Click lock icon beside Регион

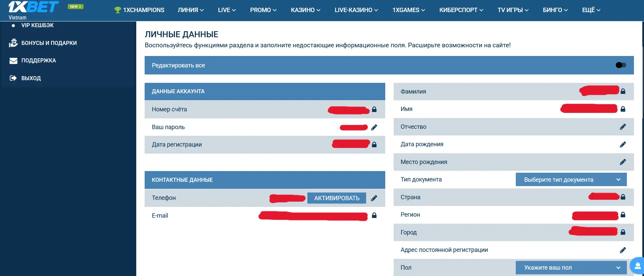point(623,215)
